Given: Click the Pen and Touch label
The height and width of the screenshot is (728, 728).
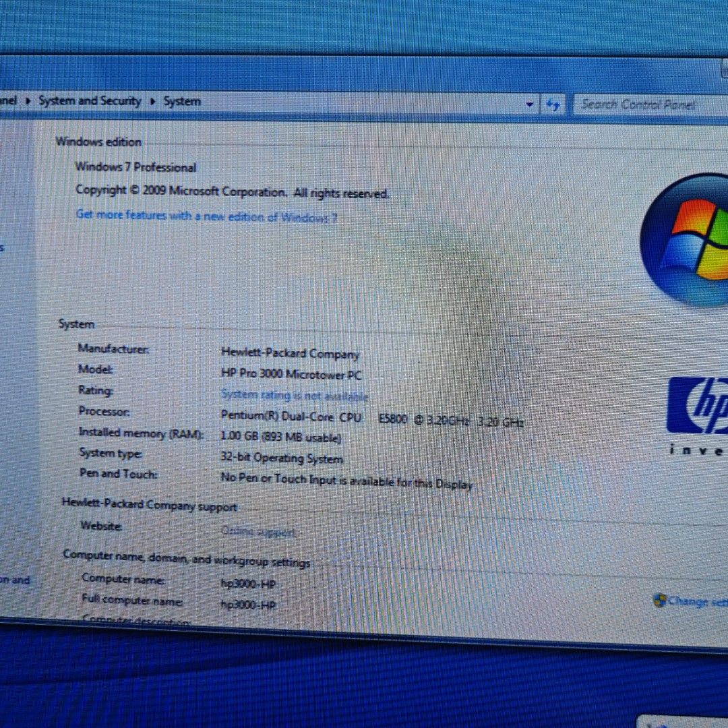Looking at the screenshot, I should coord(119,474).
